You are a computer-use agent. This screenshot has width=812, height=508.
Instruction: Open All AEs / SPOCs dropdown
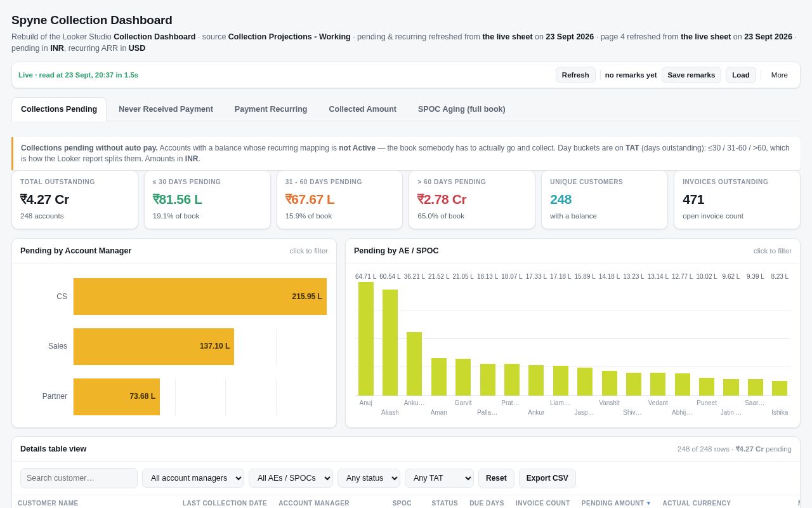tap(291, 478)
